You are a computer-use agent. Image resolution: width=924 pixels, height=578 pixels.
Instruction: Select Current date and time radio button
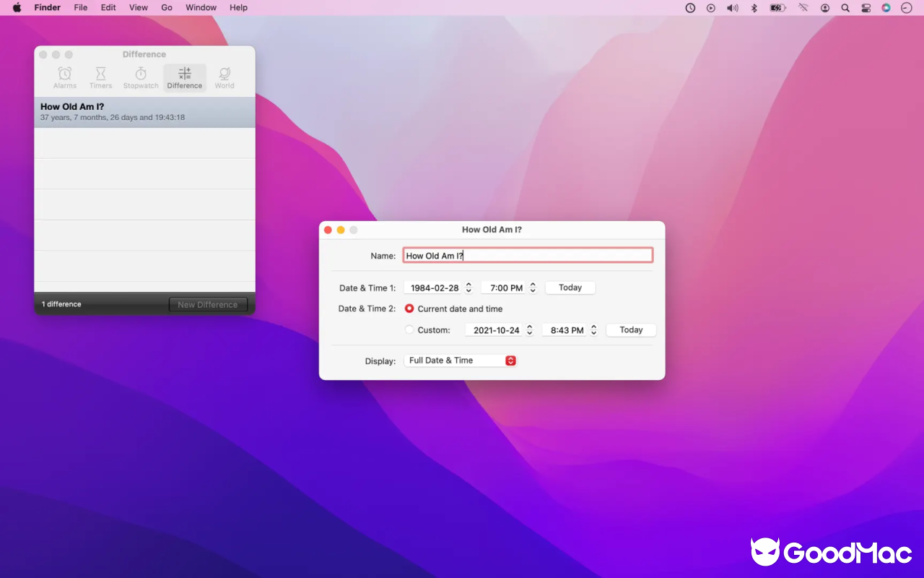click(x=409, y=309)
